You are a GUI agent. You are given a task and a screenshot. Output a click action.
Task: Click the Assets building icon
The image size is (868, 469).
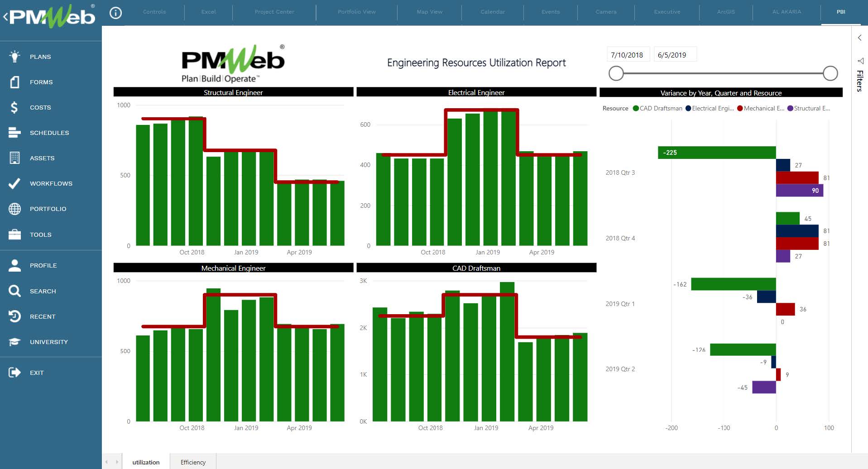(14, 158)
